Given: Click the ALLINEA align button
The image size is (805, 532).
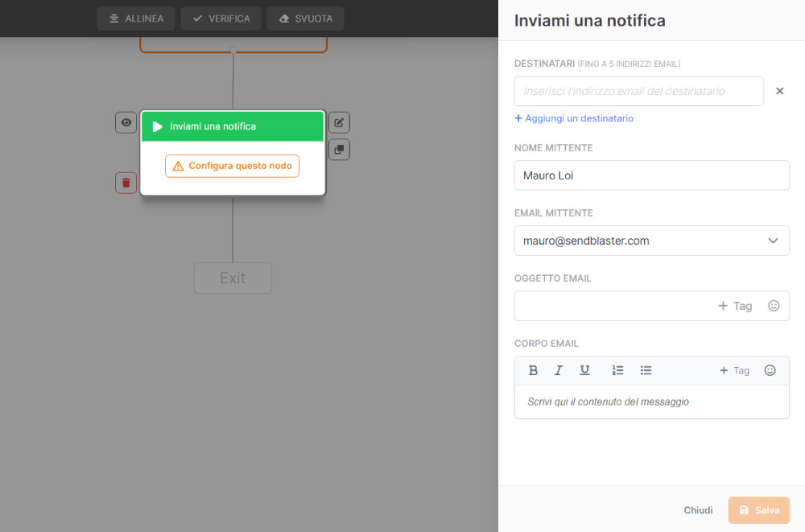Looking at the screenshot, I should point(136,19).
